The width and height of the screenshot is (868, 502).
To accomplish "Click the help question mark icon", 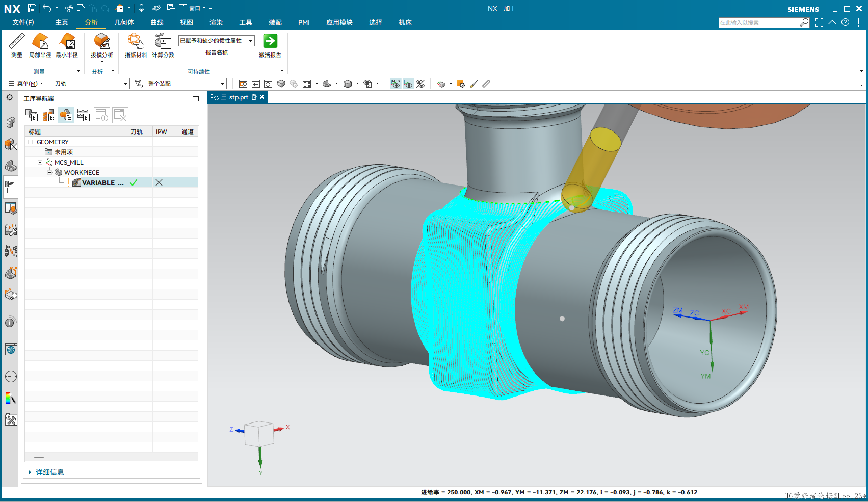I will [846, 22].
